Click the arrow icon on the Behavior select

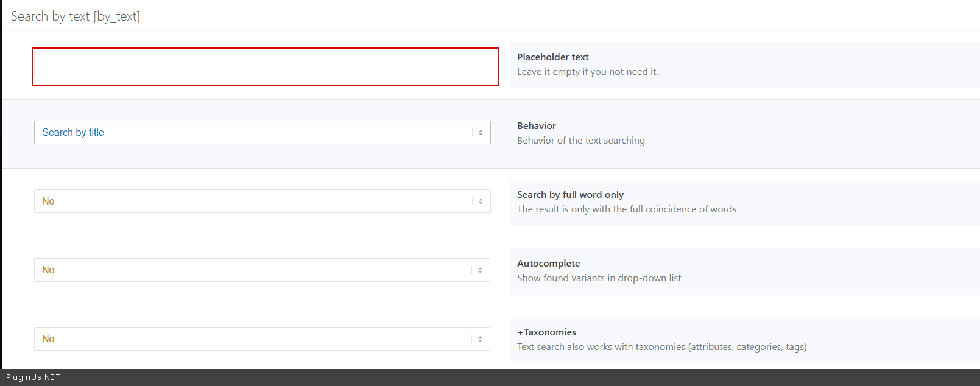tap(481, 133)
